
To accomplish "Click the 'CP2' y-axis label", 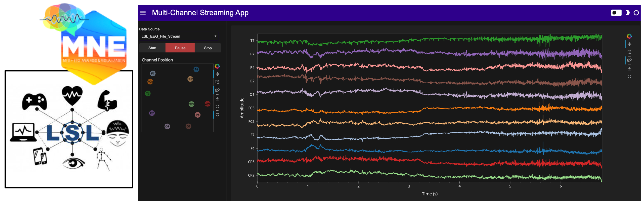I will (x=251, y=175).
